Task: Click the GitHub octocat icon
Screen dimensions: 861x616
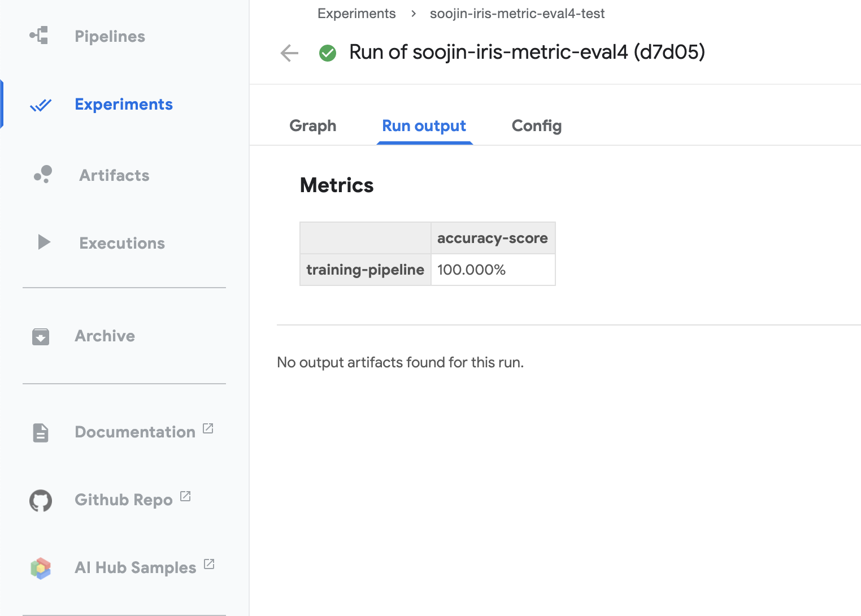Action: coord(41,500)
